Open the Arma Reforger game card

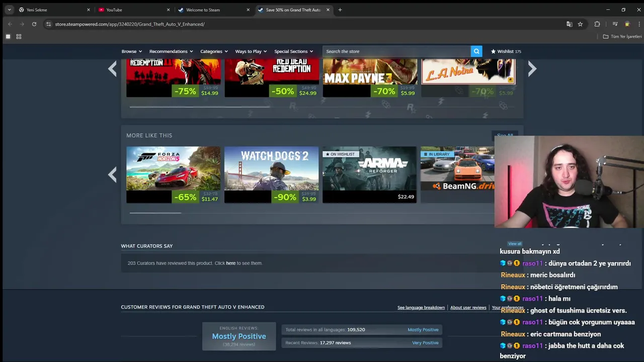(370, 174)
